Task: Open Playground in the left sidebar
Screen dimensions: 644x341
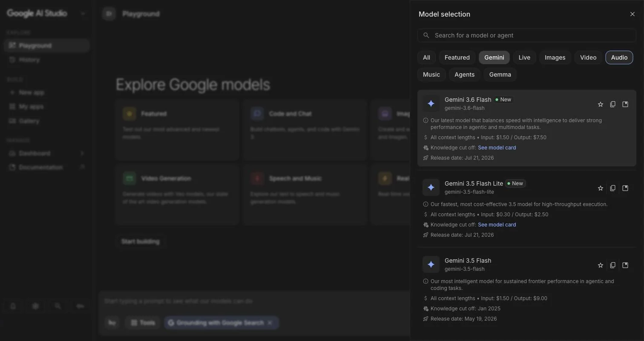Action: click(46, 46)
